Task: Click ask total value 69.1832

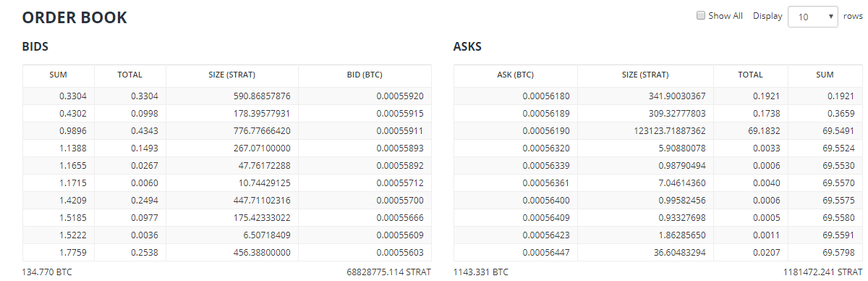Action: [x=763, y=131]
